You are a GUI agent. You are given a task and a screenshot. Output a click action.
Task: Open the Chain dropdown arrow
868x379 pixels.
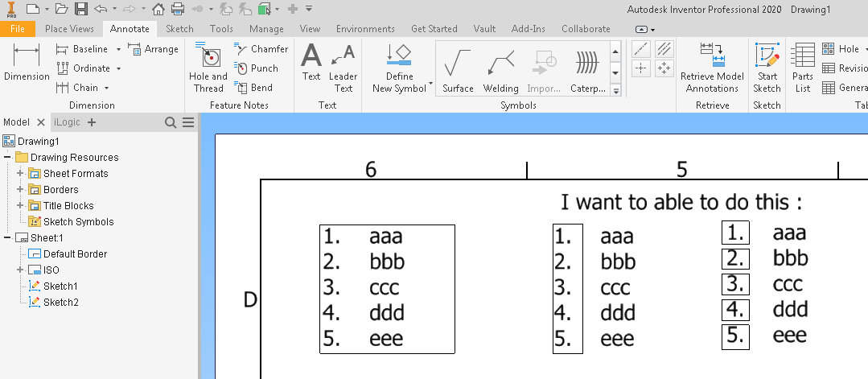click(106, 88)
